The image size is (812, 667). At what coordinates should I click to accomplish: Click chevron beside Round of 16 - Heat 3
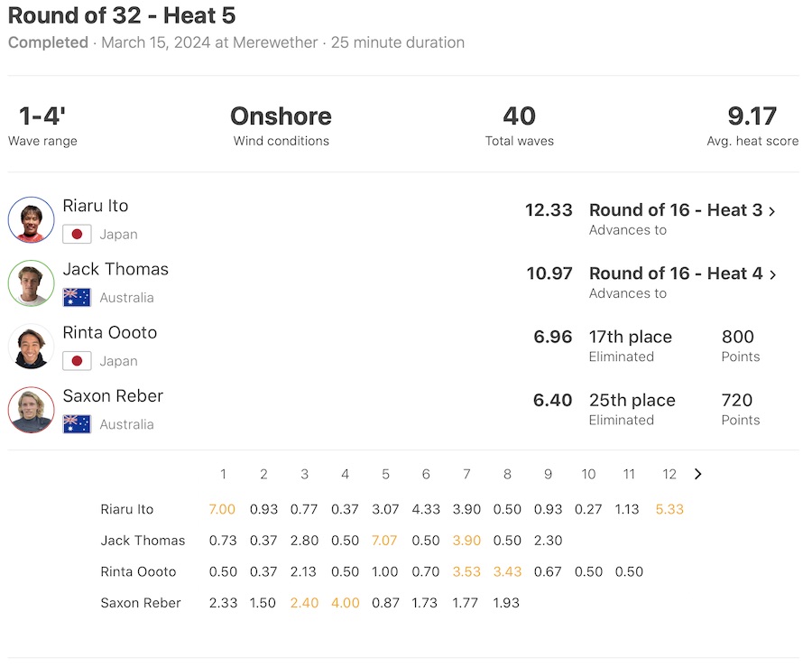(772, 211)
